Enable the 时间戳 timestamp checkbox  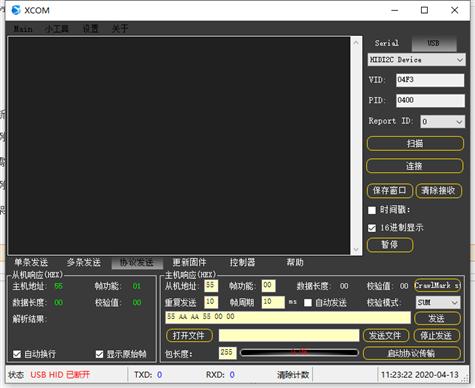(x=372, y=210)
